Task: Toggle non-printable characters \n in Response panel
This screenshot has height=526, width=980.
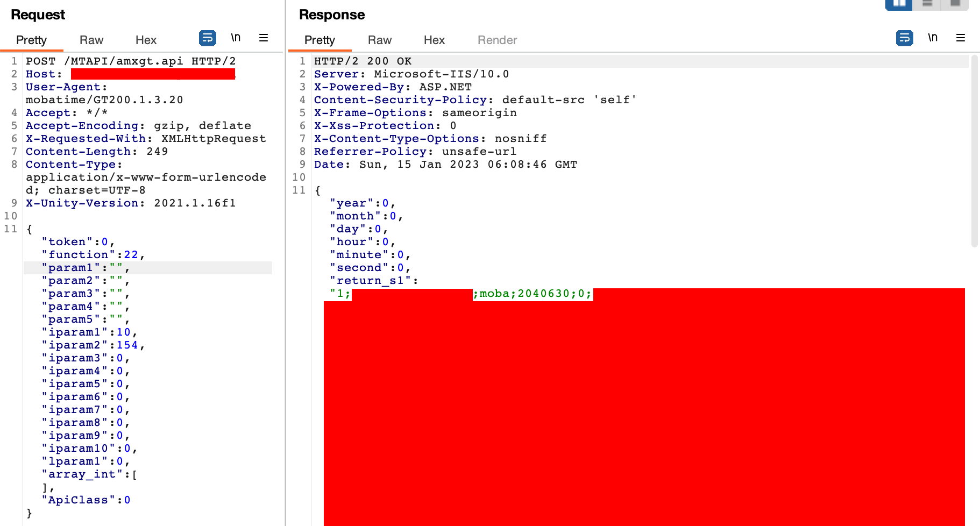Action: coord(933,38)
